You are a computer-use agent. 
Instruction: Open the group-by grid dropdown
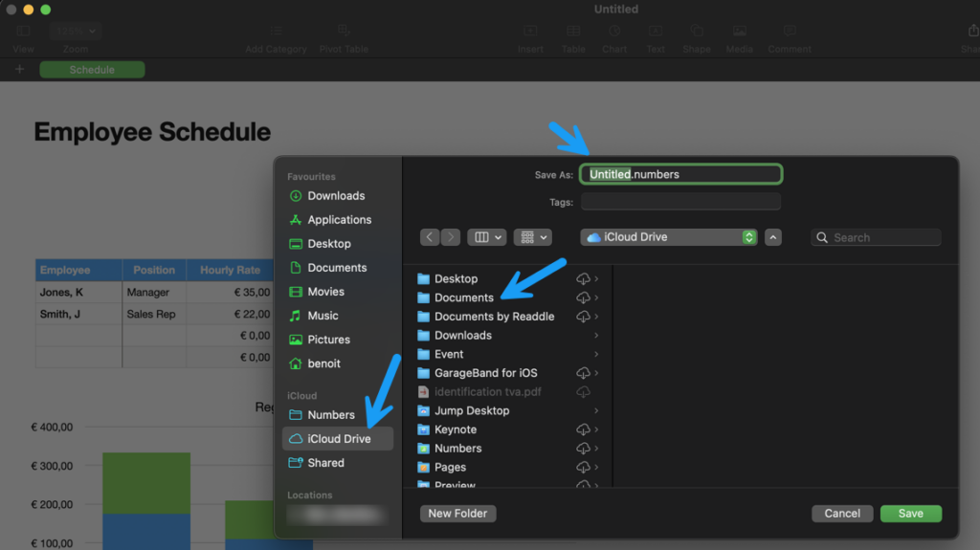(x=532, y=237)
